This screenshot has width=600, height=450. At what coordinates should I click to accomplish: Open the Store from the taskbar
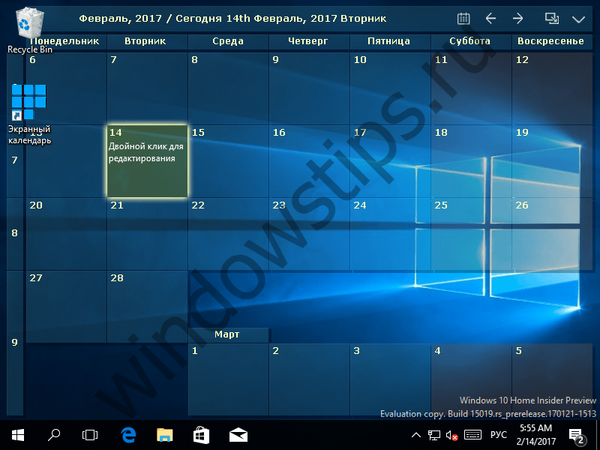[201, 435]
